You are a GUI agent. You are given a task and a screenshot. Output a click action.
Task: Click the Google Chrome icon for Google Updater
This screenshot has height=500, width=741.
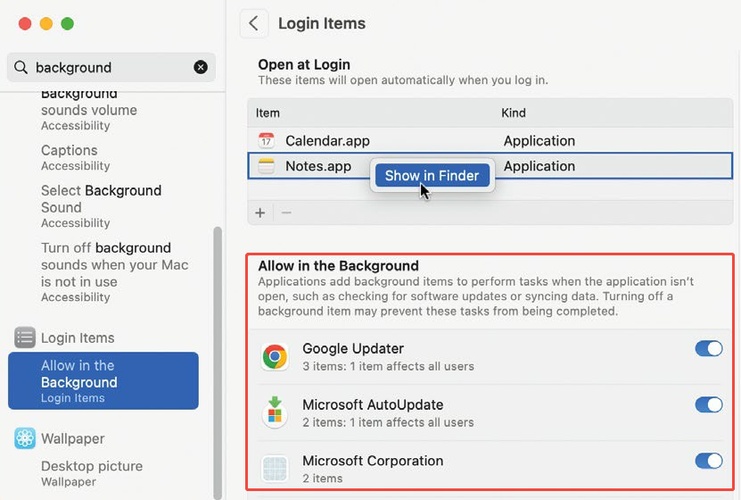[275, 356]
